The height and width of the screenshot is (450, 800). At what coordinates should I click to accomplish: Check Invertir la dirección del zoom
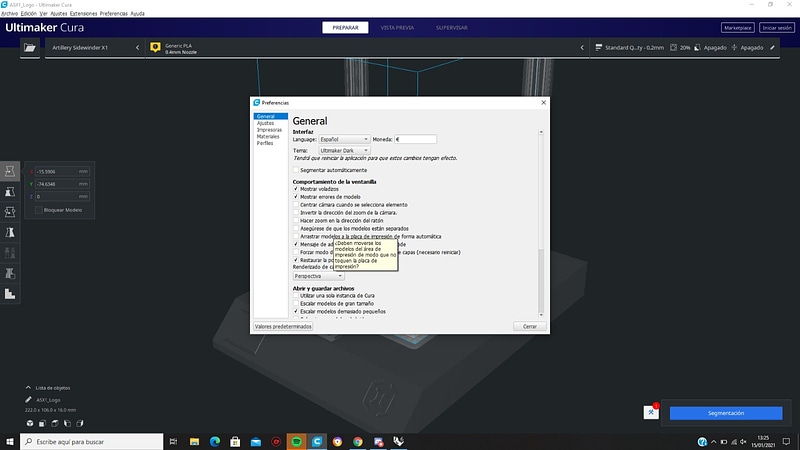(296, 212)
